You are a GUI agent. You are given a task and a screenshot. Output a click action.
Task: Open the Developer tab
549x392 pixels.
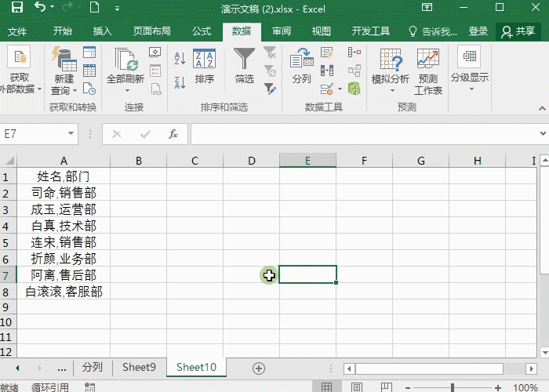pos(370,31)
